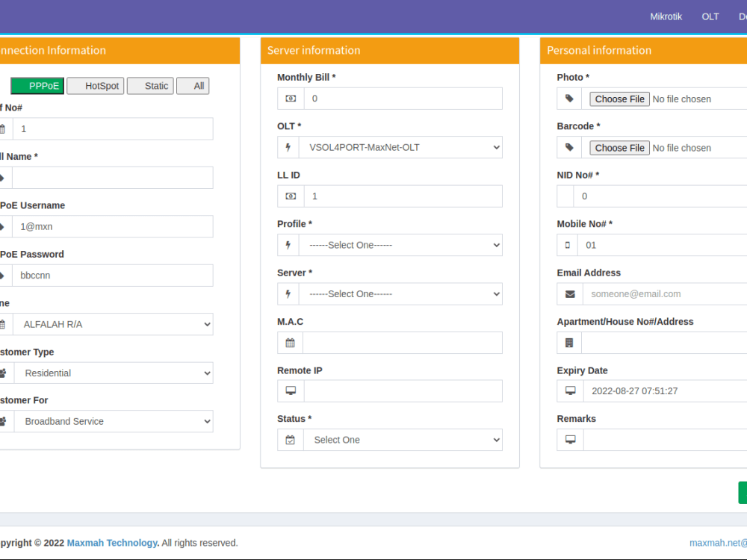Click the lightning bolt icon beside OLT
This screenshot has height=560, width=747.
click(x=290, y=147)
